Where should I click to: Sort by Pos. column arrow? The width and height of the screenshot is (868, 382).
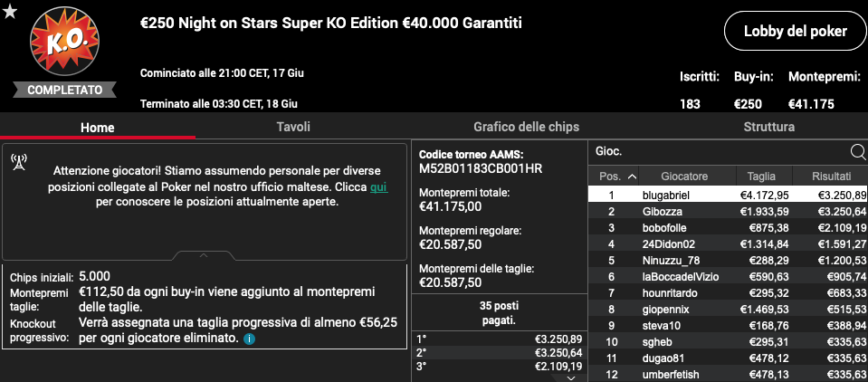pyautogui.click(x=632, y=177)
